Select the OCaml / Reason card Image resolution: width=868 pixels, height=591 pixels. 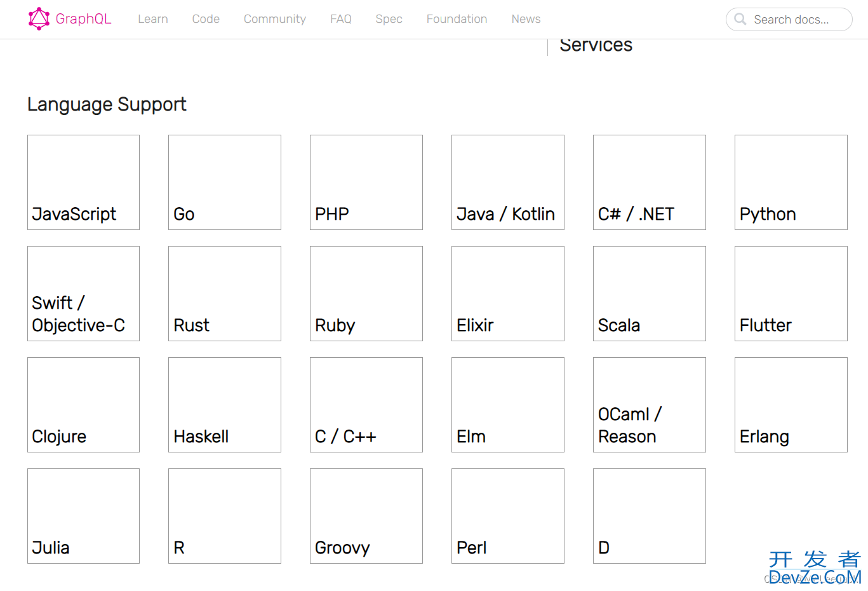pos(650,405)
